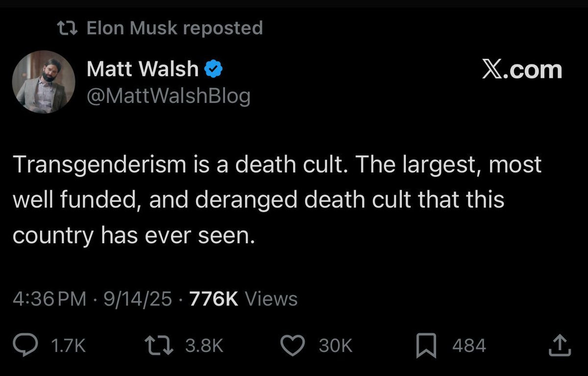Image resolution: width=588 pixels, height=376 pixels.
Task: Click the 4:36 PM timestamp
Action: coord(49,299)
